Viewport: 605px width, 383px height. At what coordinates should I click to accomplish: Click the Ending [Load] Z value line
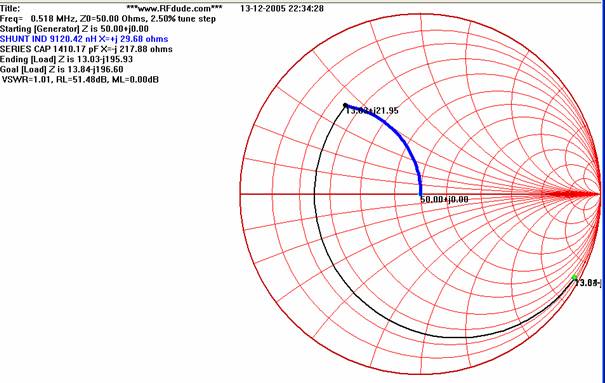pyautogui.click(x=66, y=59)
